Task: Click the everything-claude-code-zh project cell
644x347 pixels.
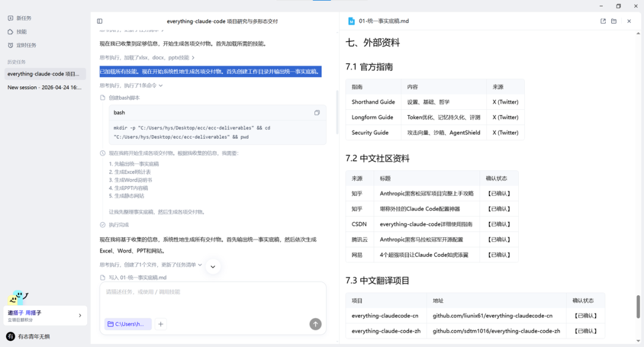Action: [x=386, y=331]
